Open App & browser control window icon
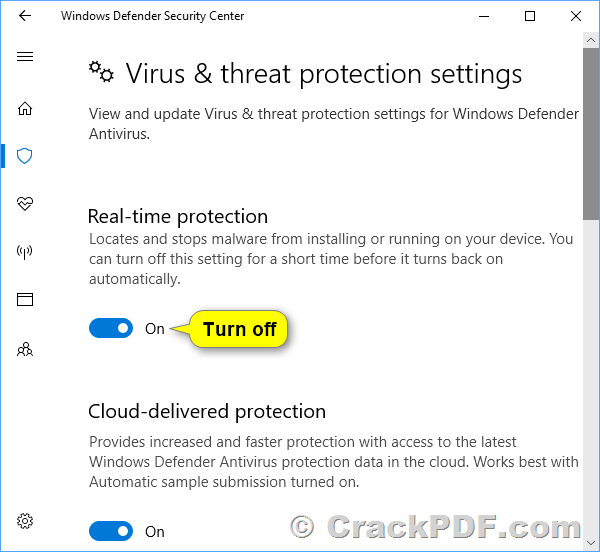The width and height of the screenshot is (600, 552). point(25,300)
